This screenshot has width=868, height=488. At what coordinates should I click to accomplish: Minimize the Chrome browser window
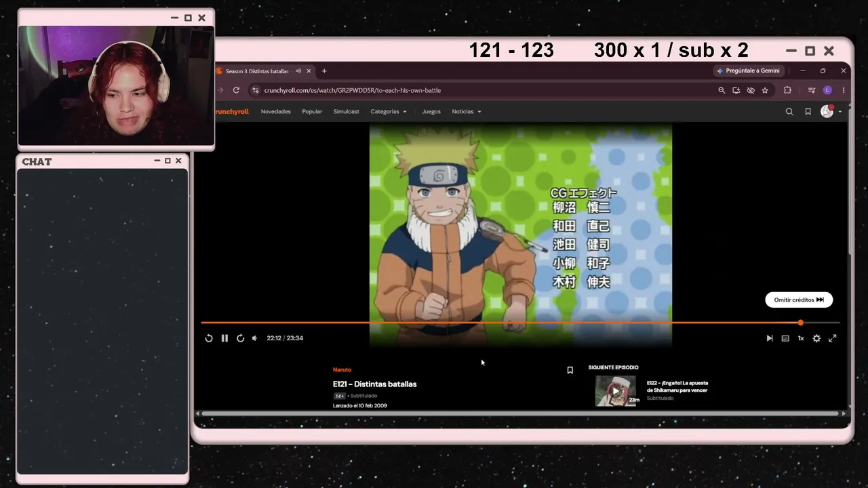tap(803, 70)
